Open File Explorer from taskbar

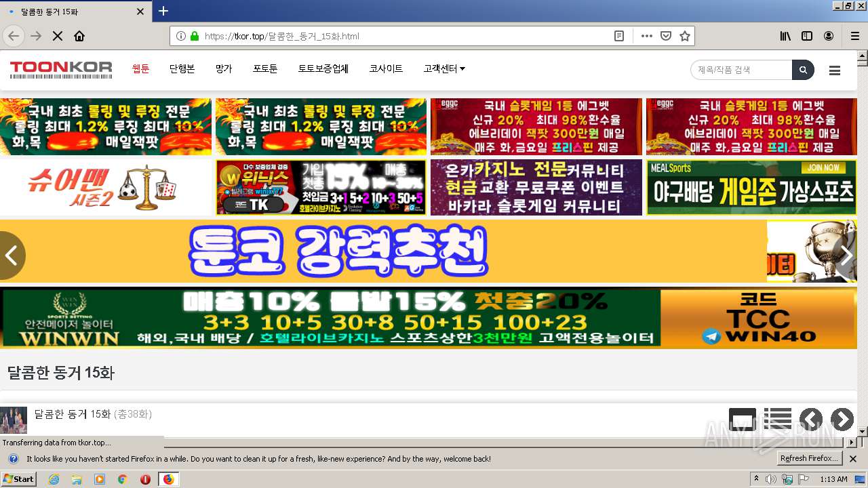[77, 479]
